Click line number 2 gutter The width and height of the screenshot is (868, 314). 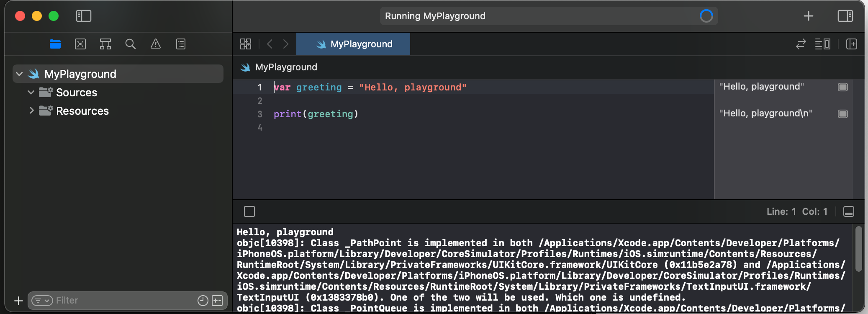click(x=260, y=100)
